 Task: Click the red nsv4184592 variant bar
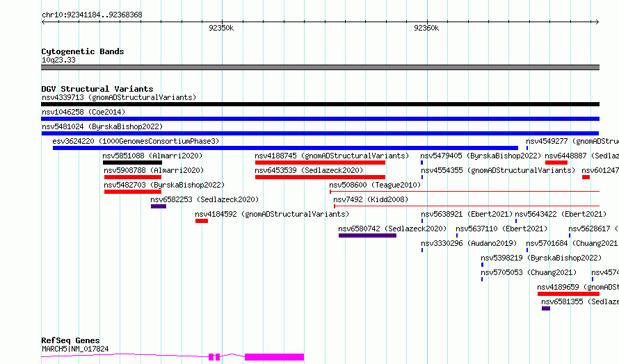[201, 221]
